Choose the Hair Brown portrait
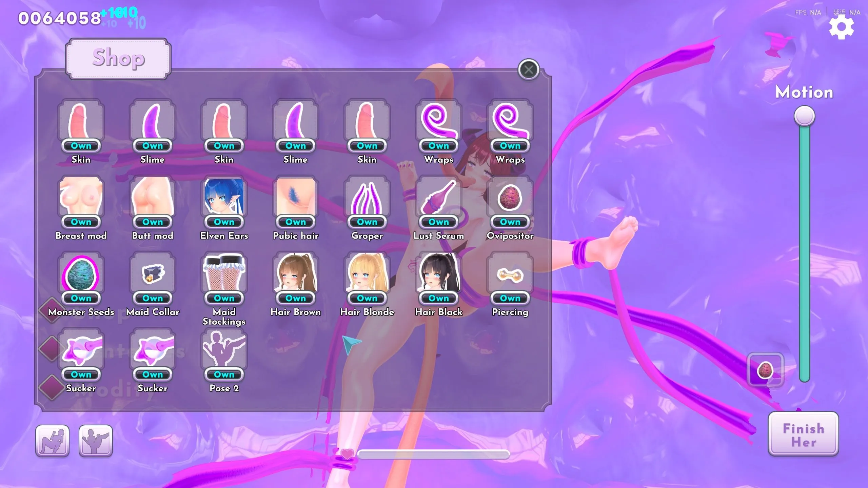This screenshot has height=488, width=868. click(x=296, y=272)
